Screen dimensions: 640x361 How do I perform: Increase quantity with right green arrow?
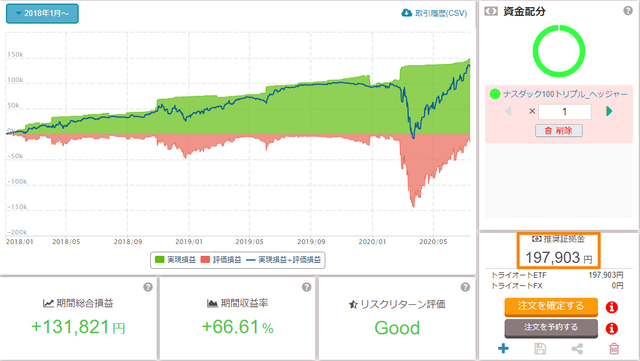609,111
